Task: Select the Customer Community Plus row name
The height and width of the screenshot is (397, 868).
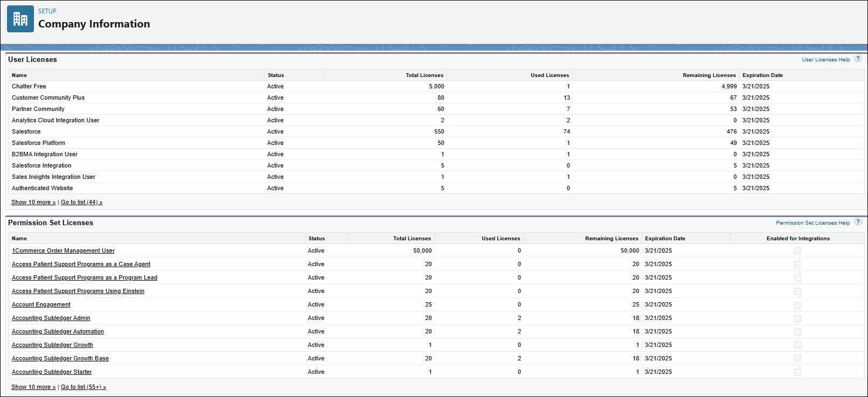Action: [48, 97]
